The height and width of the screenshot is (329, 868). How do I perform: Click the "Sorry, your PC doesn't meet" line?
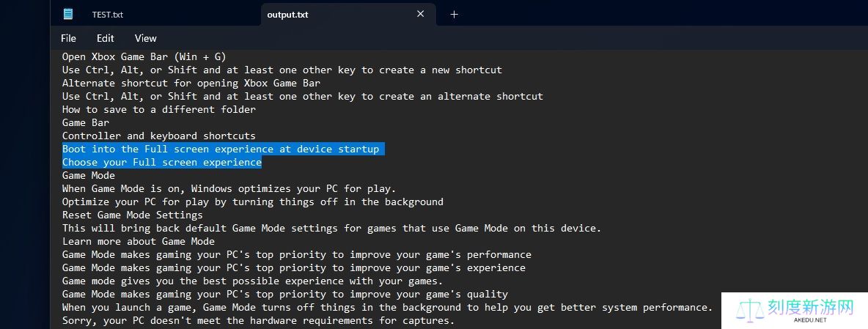pyautogui.click(x=258, y=320)
